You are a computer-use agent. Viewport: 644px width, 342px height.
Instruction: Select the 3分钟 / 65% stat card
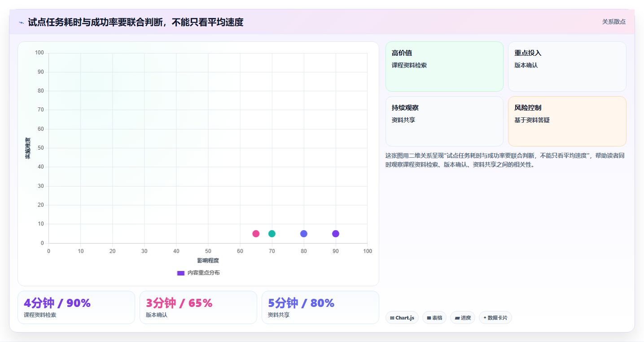(198, 307)
